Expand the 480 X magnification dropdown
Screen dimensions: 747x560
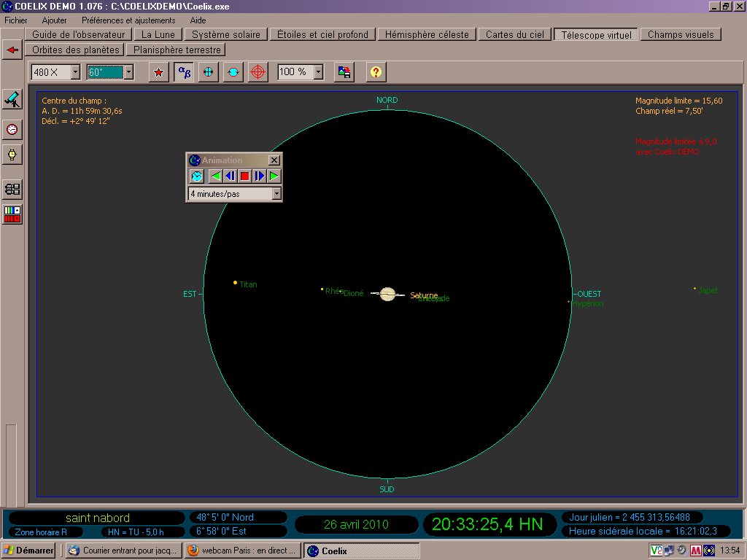pyautogui.click(x=76, y=72)
